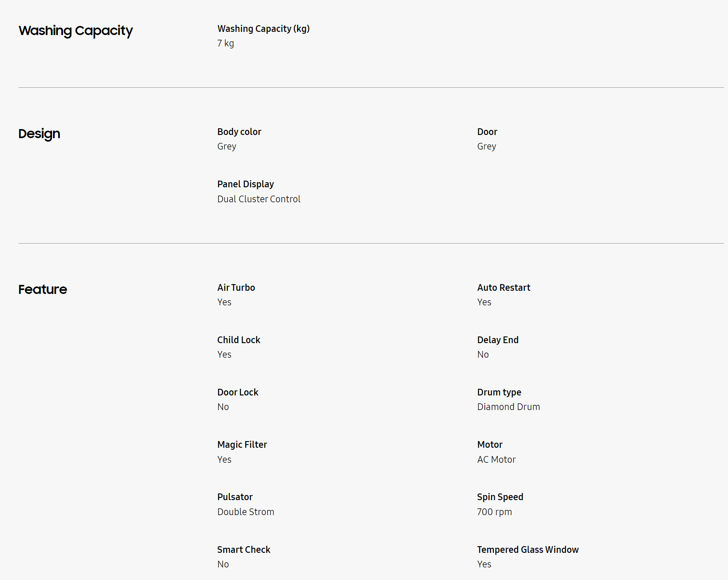Click the Body color label
Viewport: 728px width, 580px height.
pos(239,132)
